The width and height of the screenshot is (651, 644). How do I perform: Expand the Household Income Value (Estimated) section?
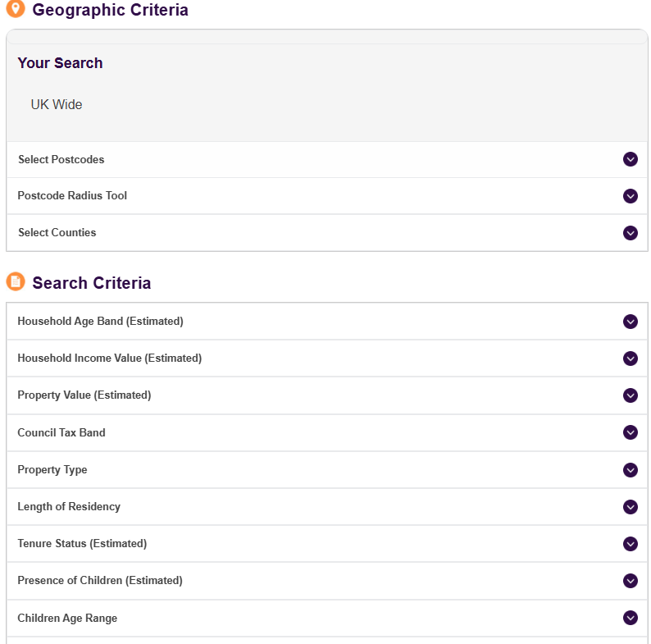coord(109,358)
